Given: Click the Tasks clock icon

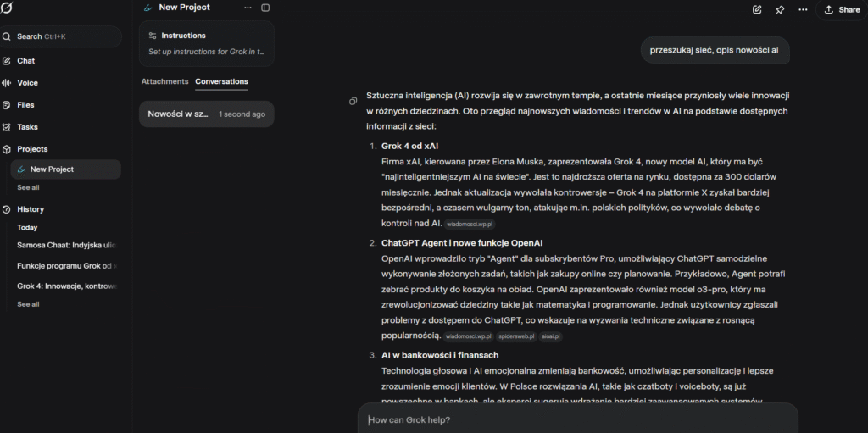Looking at the screenshot, I should pyautogui.click(x=7, y=127).
